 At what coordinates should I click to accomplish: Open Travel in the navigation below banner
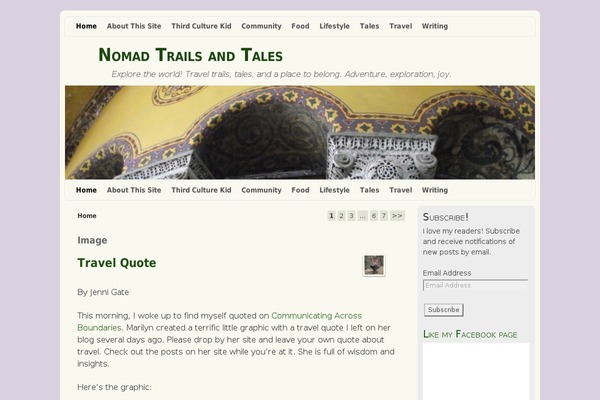point(401,190)
